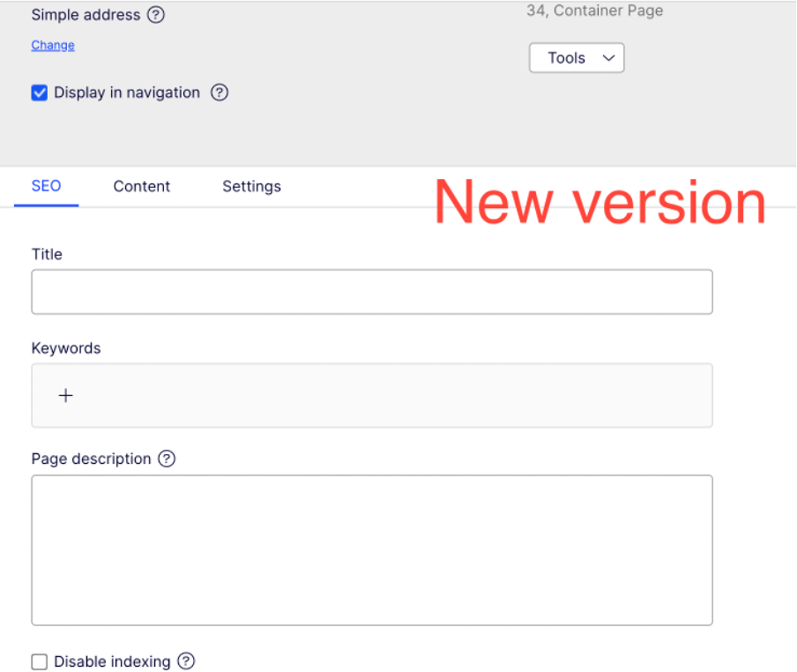
Task: Click into the Title input field
Action: [x=371, y=292]
